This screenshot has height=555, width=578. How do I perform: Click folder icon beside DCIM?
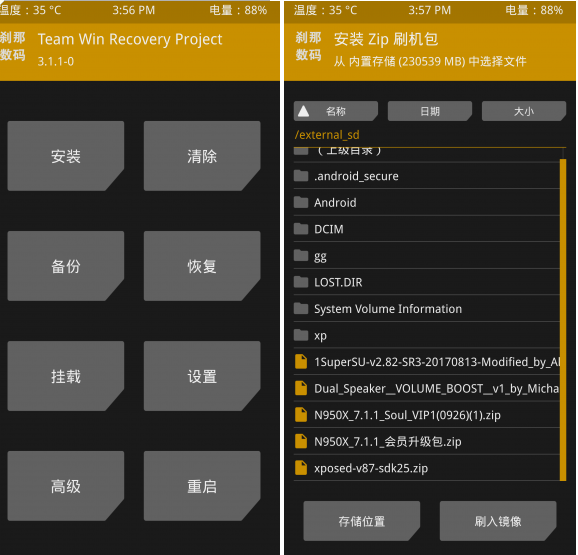tap(301, 228)
